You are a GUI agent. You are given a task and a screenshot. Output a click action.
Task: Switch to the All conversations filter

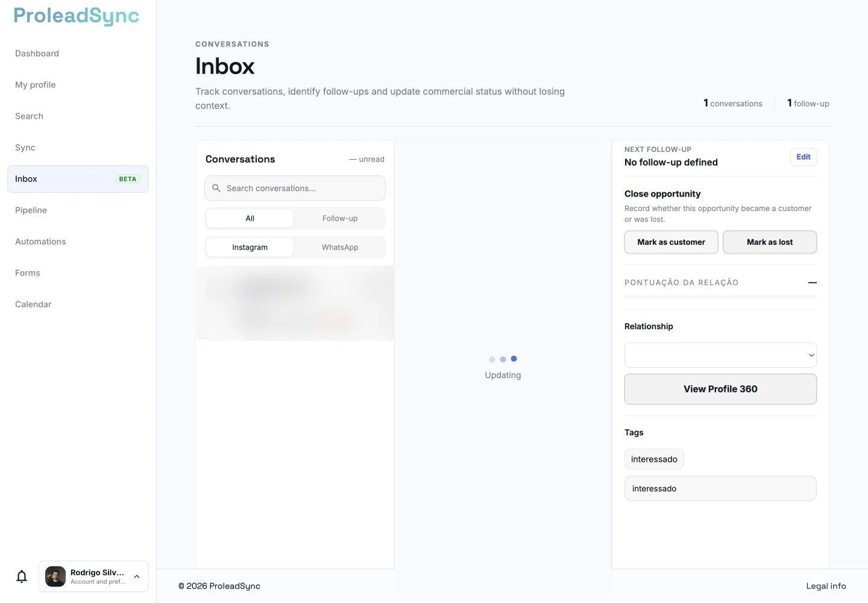coord(250,218)
